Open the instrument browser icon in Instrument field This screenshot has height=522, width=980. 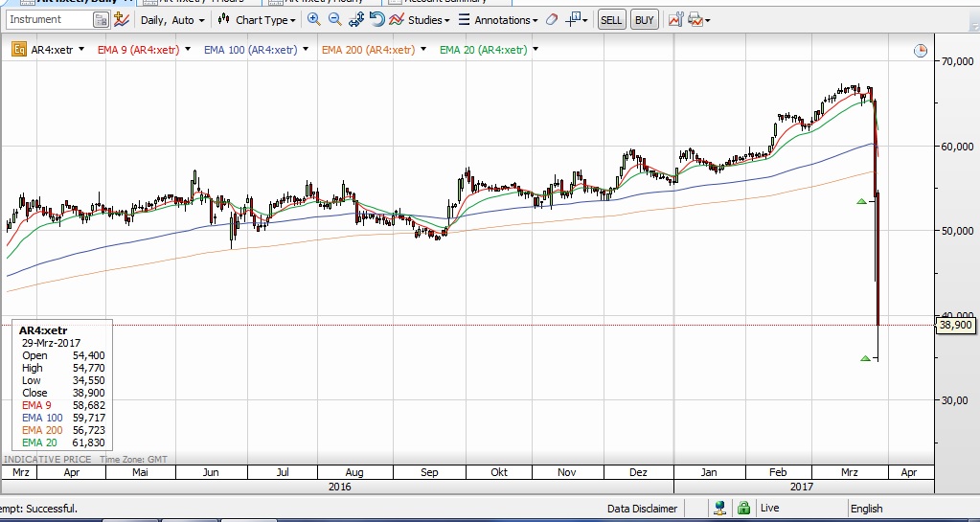pos(101,20)
